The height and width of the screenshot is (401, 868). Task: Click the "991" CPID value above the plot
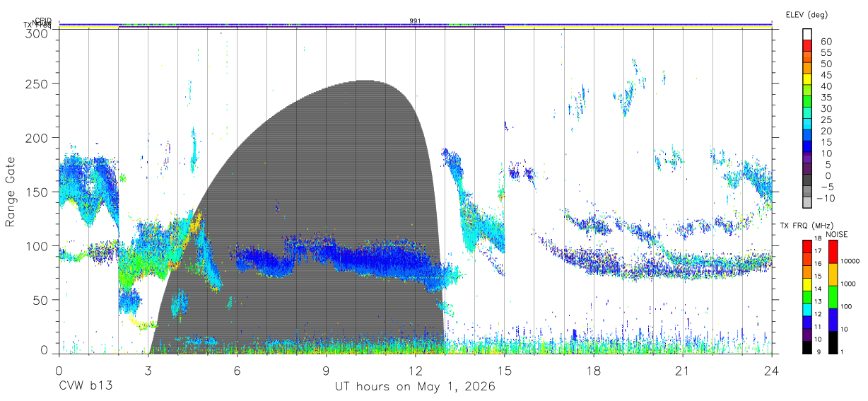point(415,21)
